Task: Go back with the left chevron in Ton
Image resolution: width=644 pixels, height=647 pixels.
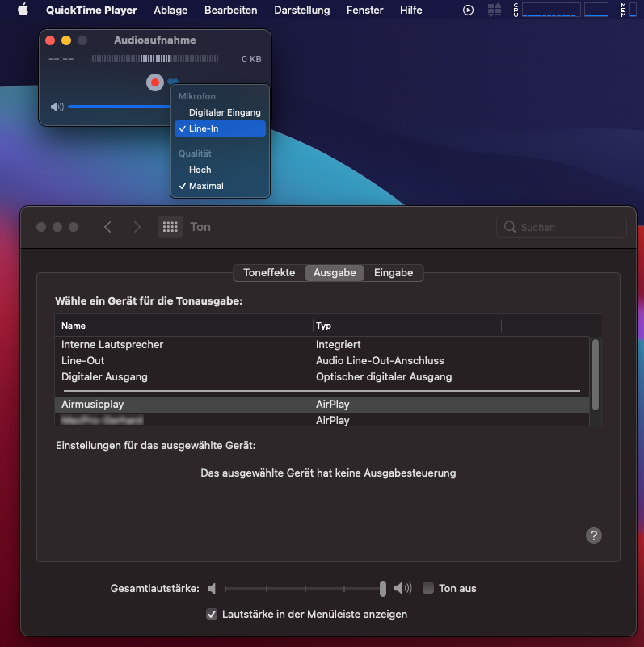Action: click(x=107, y=227)
